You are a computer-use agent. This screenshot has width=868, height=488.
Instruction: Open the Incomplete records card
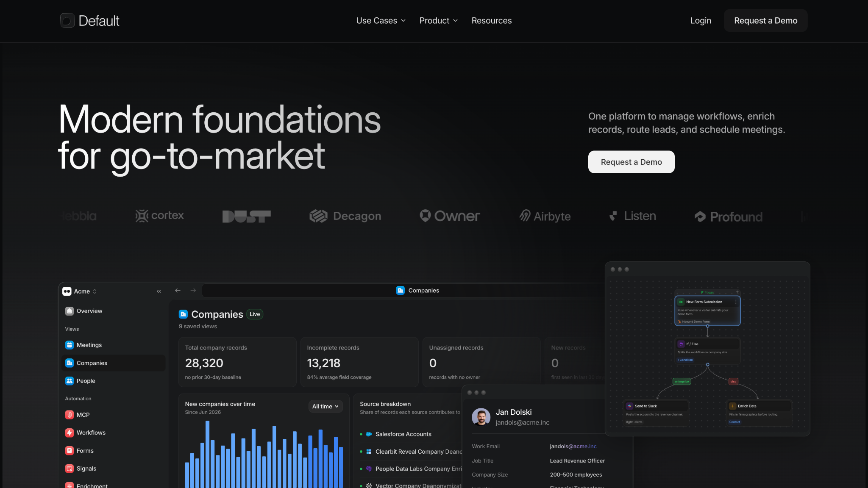pos(359,362)
